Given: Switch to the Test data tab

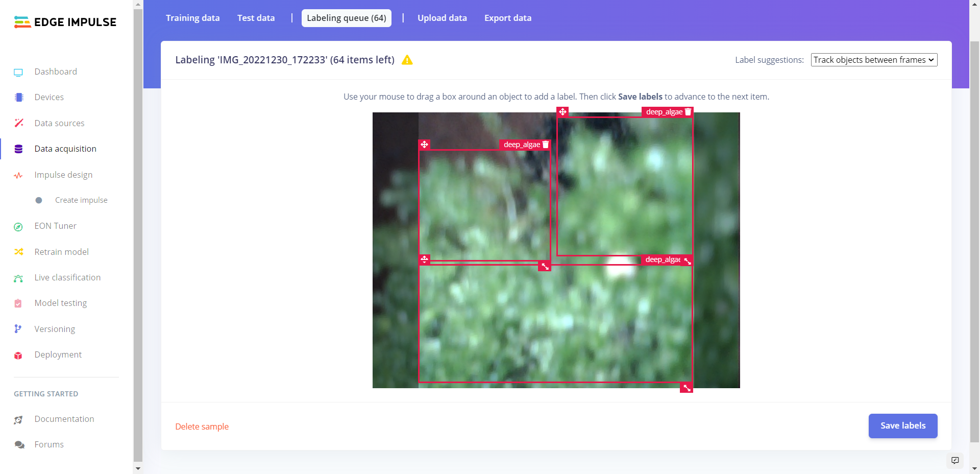Looking at the screenshot, I should [x=256, y=18].
